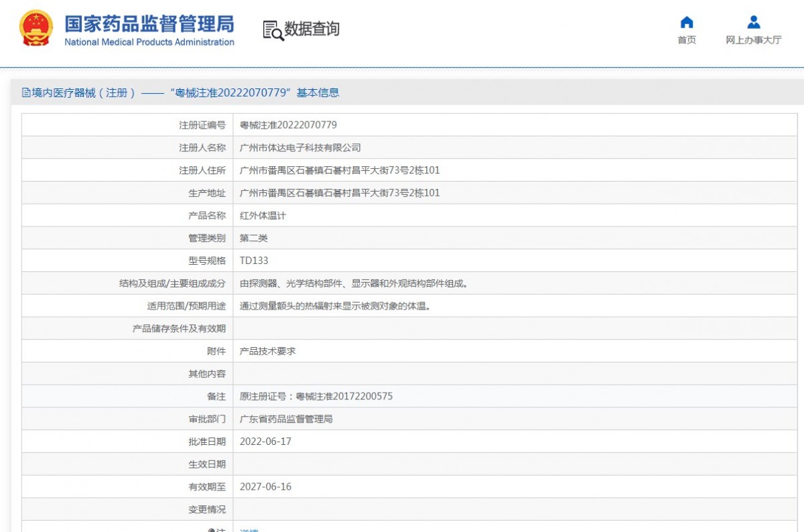Click the 第二类 category value

point(254,238)
